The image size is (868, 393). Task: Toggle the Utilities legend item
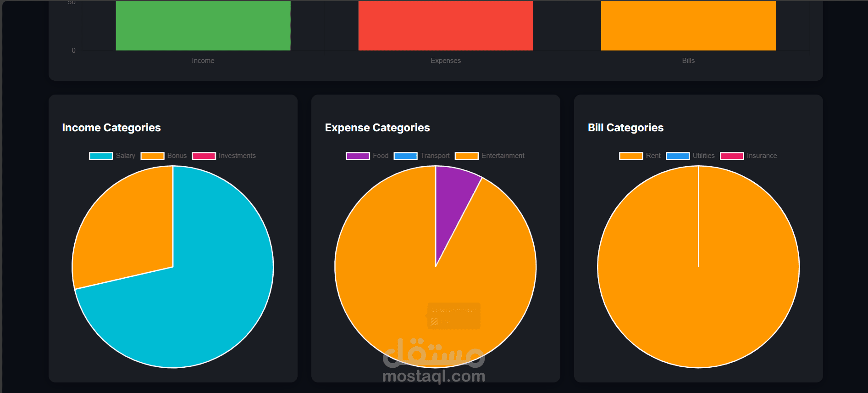click(x=690, y=156)
